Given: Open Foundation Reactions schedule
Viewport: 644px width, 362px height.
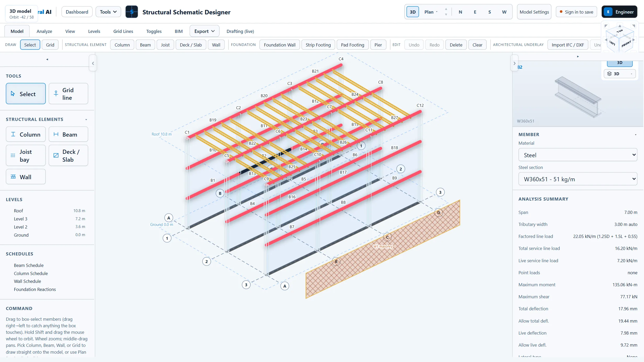Looking at the screenshot, I should click(35, 289).
